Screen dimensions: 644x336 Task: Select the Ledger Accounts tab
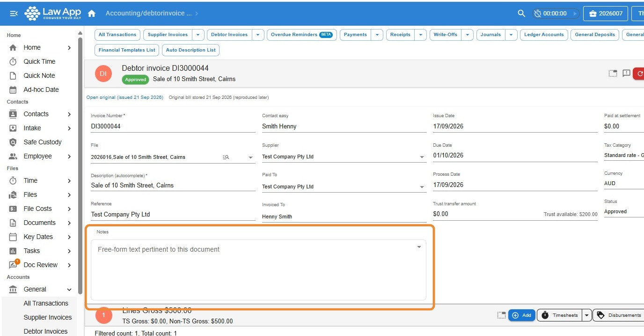coord(544,35)
